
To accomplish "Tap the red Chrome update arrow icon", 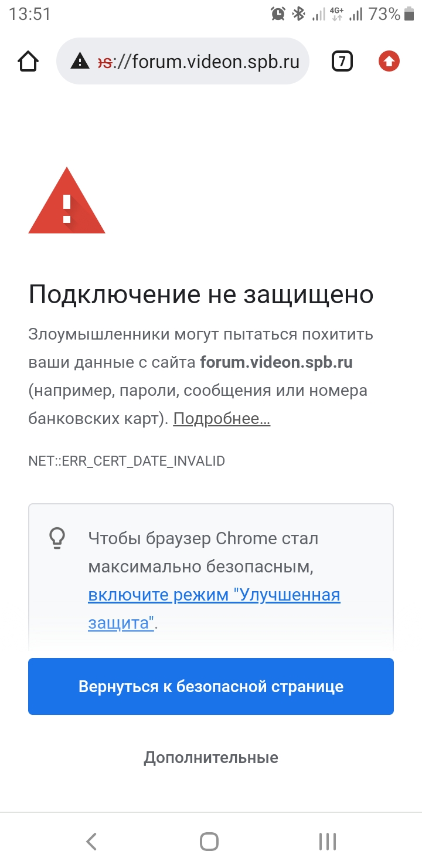I will tap(389, 61).
